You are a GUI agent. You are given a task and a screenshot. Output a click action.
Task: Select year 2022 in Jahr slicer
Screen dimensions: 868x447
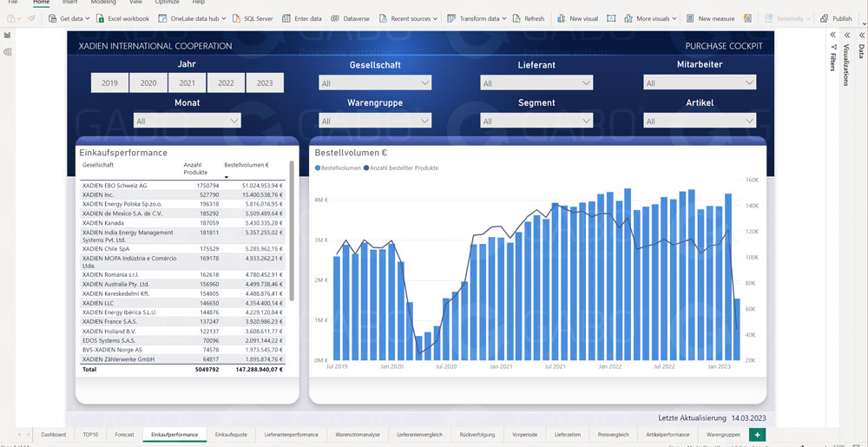(226, 83)
